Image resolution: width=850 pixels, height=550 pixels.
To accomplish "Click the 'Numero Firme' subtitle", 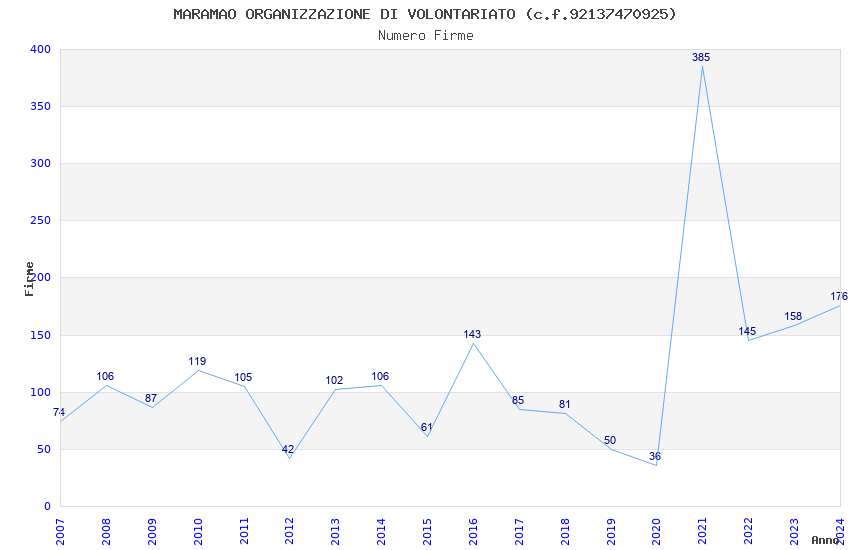I will (426, 36).
